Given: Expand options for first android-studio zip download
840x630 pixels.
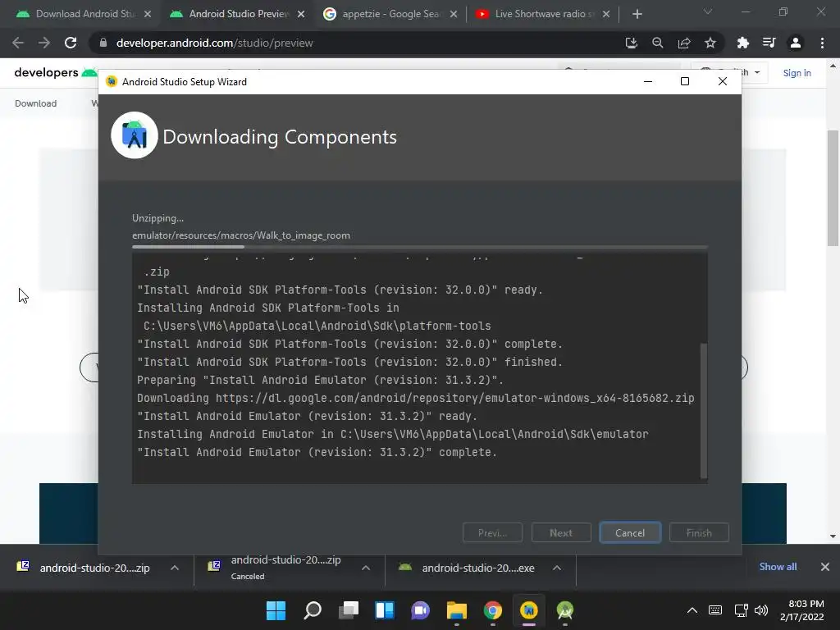Looking at the screenshot, I should [x=174, y=568].
